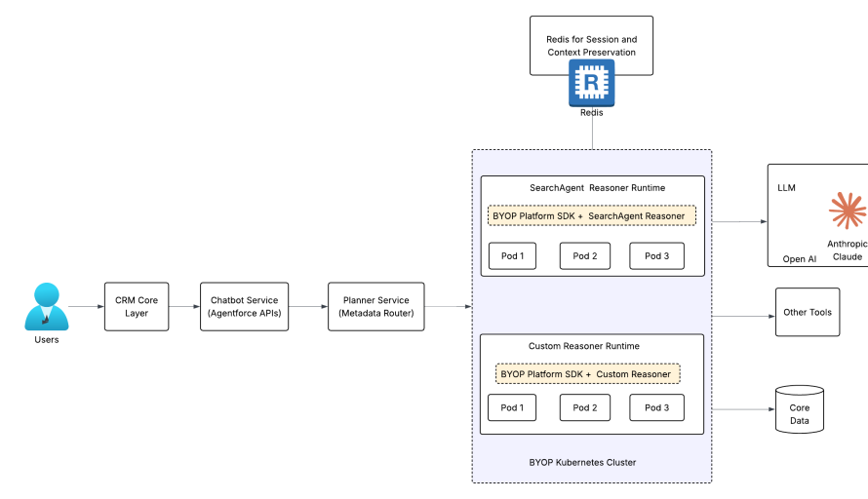Click the BYOP Kubernetes Cluster label
The height and width of the screenshot is (499, 868).
point(582,463)
